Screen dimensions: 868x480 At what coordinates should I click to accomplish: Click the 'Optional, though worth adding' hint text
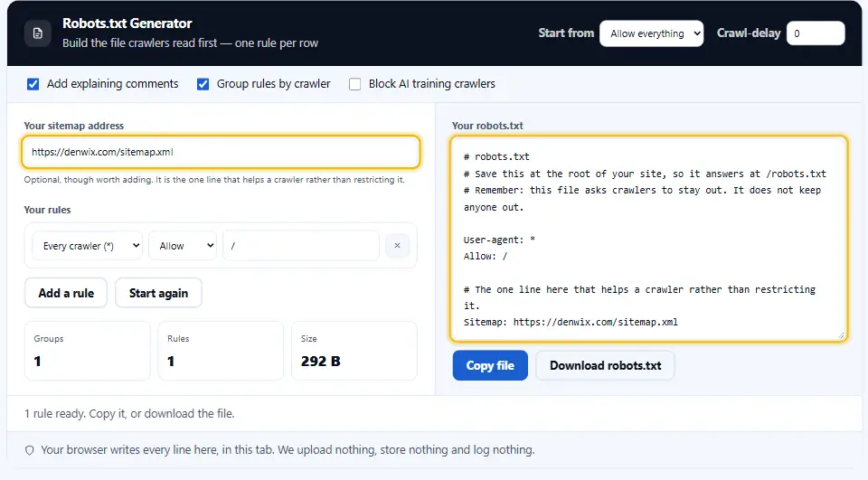point(214,180)
